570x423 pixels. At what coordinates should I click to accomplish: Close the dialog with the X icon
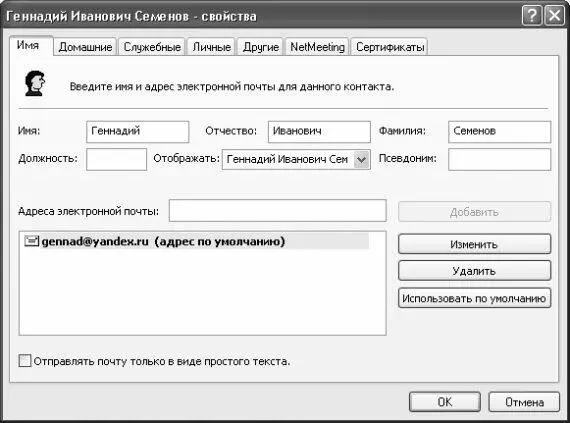[555, 16]
